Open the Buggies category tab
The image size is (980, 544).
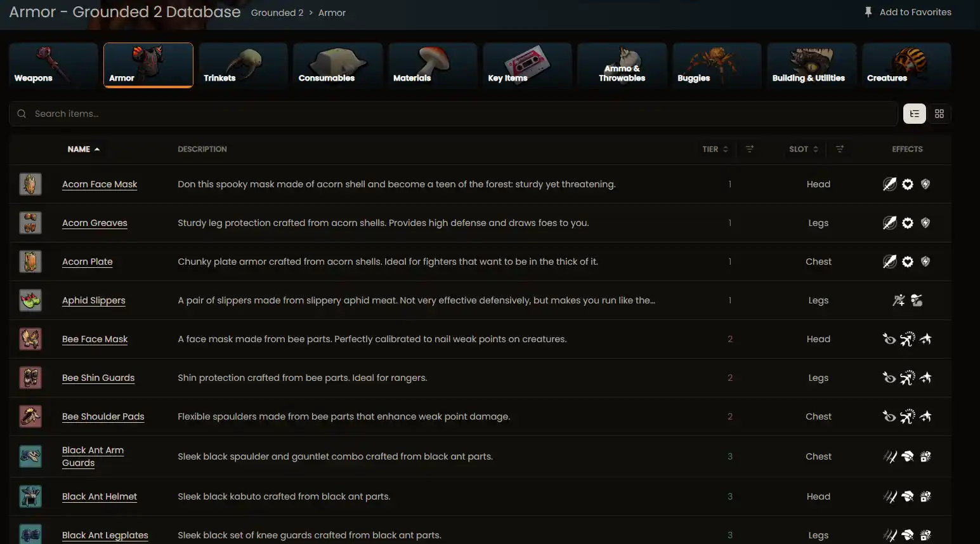pyautogui.click(x=717, y=65)
